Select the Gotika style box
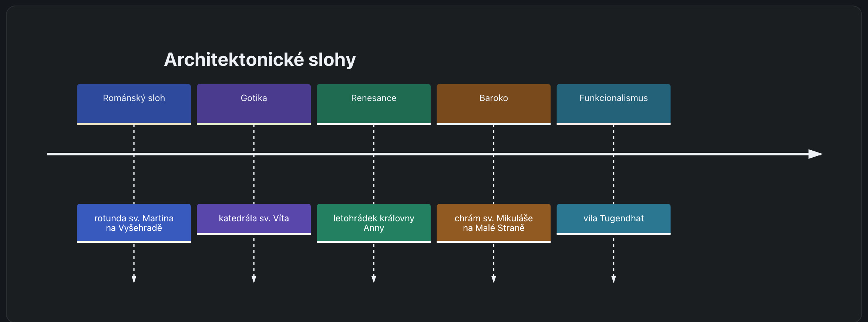 pos(254,104)
